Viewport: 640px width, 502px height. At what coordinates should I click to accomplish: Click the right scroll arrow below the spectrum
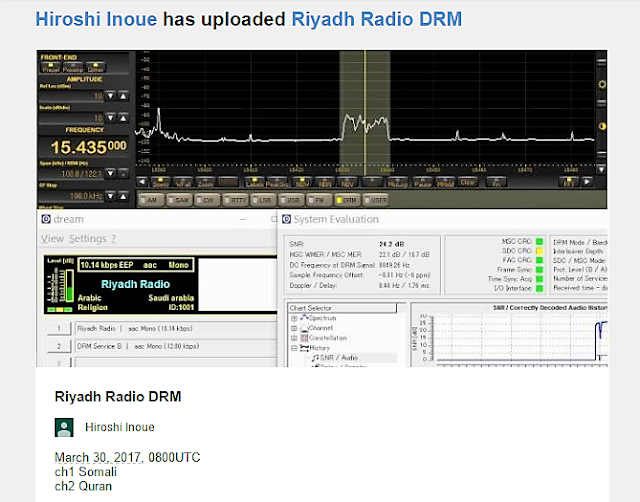point(587,182)
